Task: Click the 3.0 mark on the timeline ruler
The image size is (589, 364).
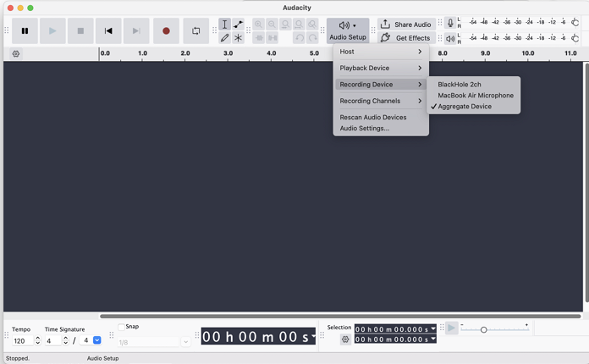Action: 228,53
